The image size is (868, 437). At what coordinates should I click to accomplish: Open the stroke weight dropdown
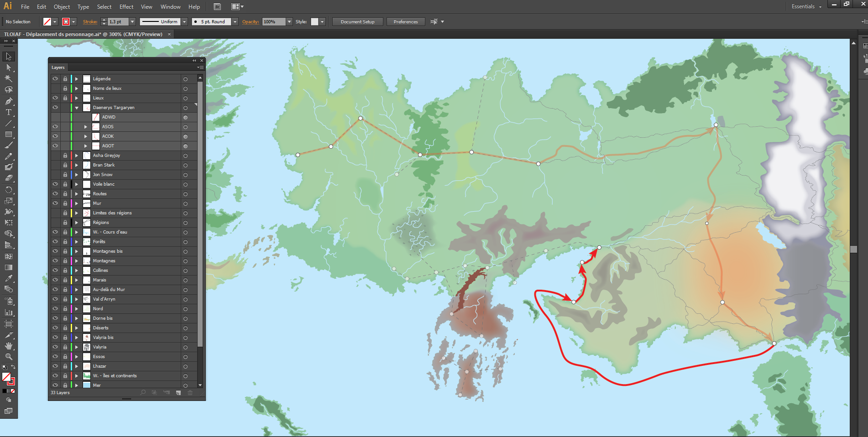(x=132, y=21)
